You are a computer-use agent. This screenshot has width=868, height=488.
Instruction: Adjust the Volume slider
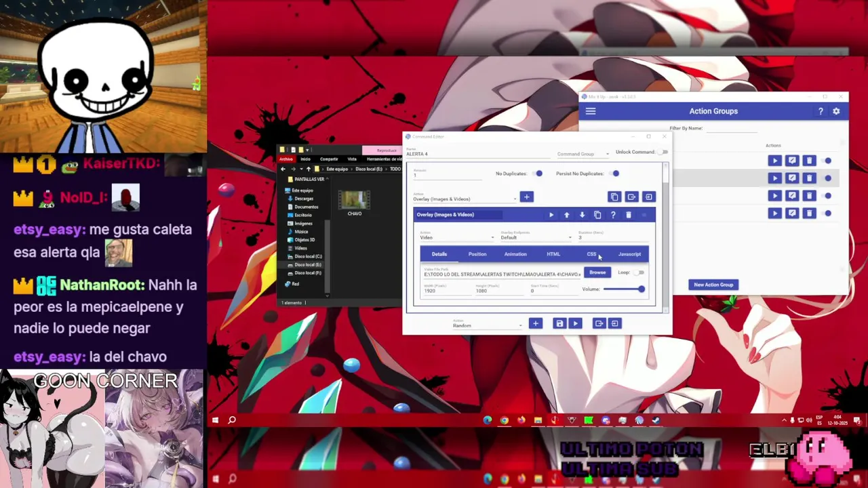624,289
